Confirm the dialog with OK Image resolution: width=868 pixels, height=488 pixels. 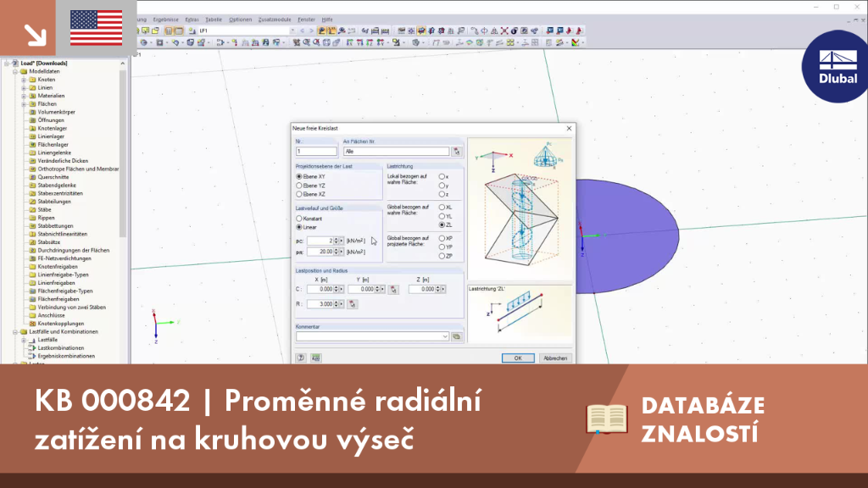click(x=518, y=358)
